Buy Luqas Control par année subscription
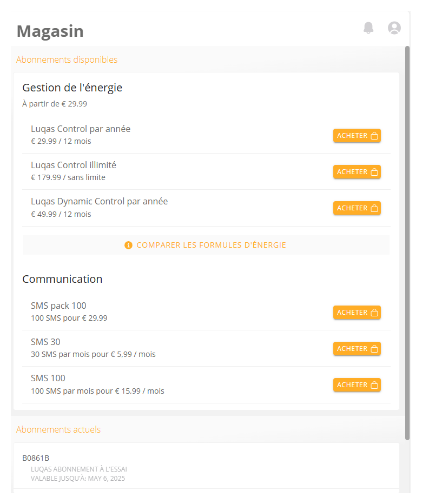This screenshot has height=504, width=422. [x=357, y=136]
